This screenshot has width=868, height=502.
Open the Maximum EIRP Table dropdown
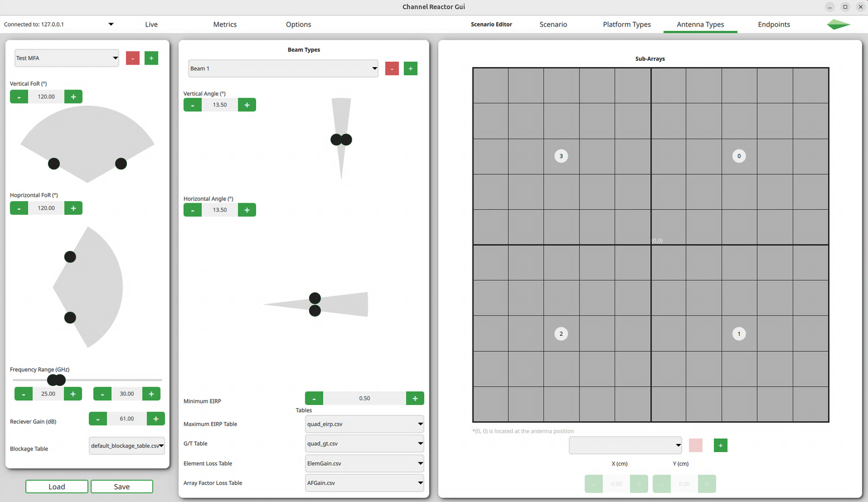(364, 424)
